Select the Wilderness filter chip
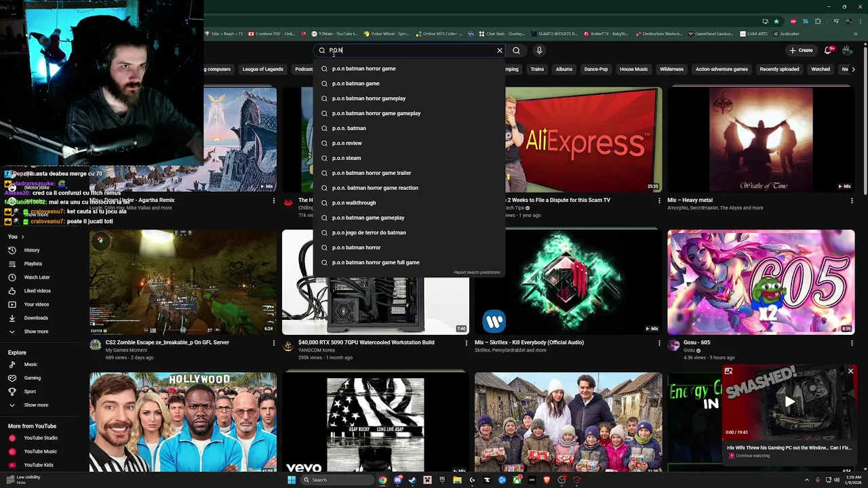Viewport: 868px width, 488px height. pos(672,69)
